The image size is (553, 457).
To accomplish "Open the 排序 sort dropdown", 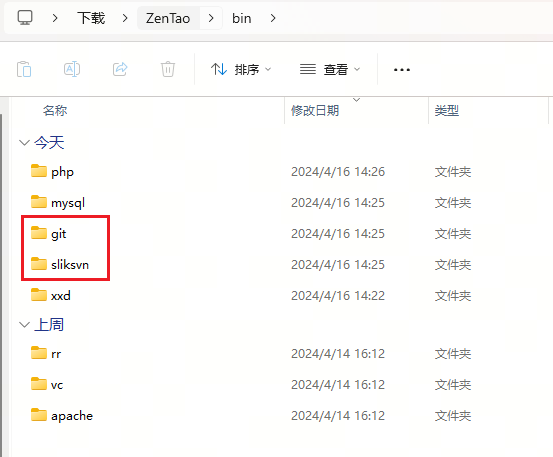I will tap(241, 69).
